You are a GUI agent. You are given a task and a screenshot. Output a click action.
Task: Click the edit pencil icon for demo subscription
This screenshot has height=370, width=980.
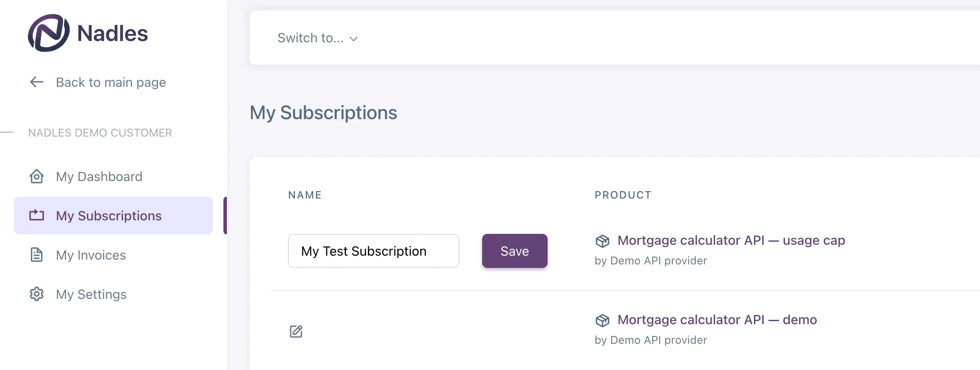[296, 332]
